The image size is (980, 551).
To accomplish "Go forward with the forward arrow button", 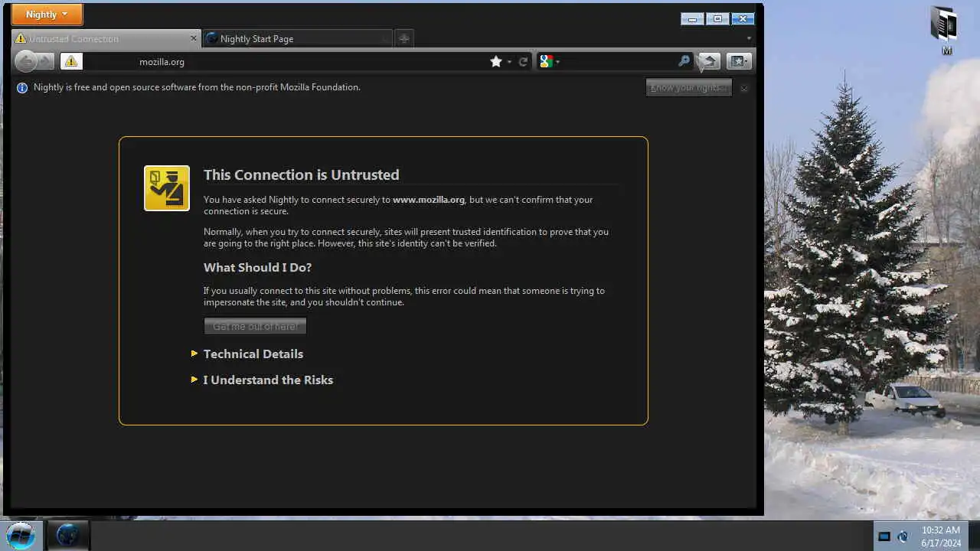I will pyautogui.click(x=46, y=61).
